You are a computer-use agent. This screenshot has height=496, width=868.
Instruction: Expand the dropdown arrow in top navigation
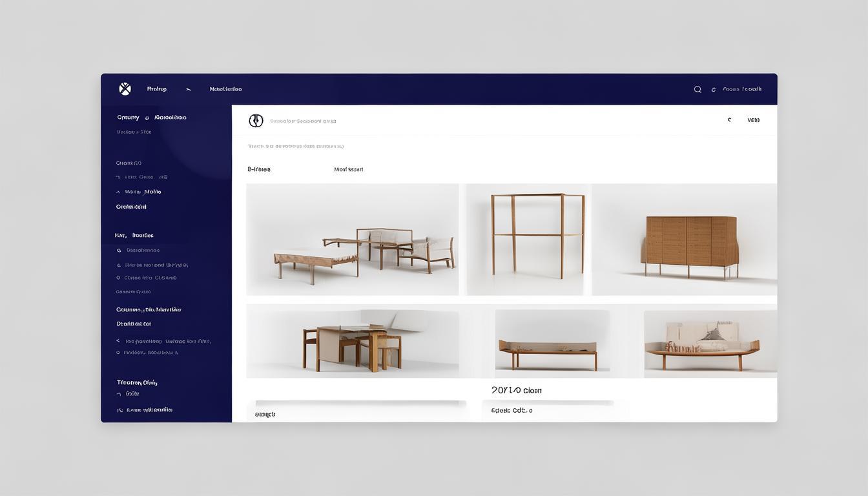click(189, 89)
